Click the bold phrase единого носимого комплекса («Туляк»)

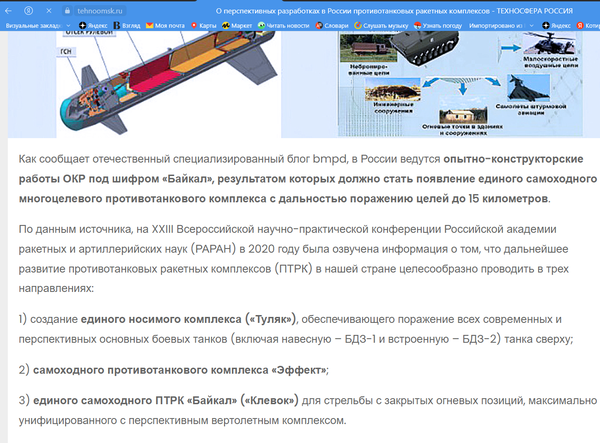point(188,319)
